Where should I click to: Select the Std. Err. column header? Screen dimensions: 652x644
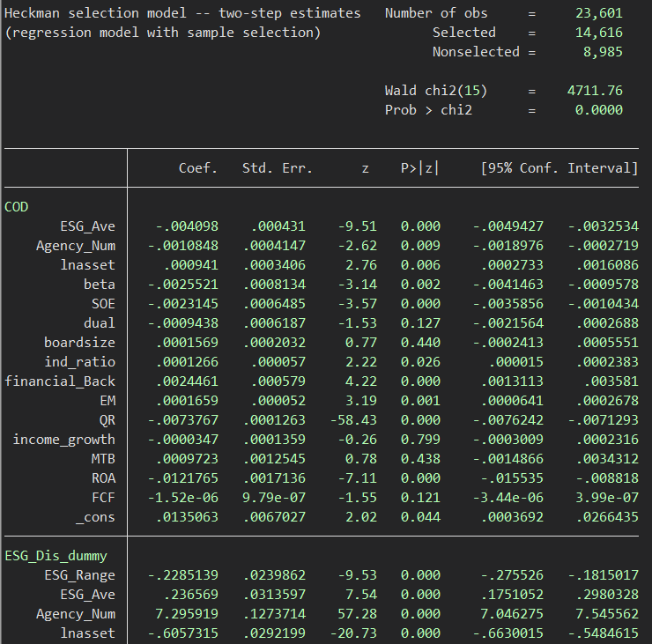(x=278, y=168)
